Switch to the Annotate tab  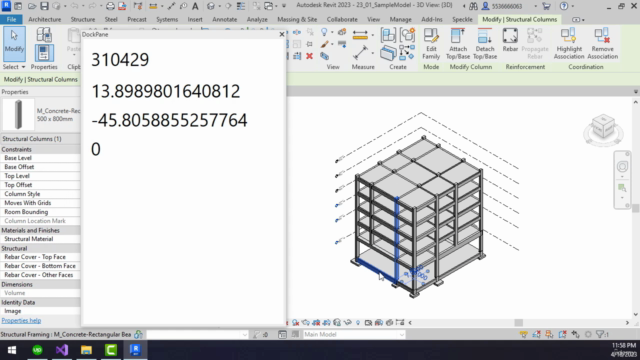[224, 19]
